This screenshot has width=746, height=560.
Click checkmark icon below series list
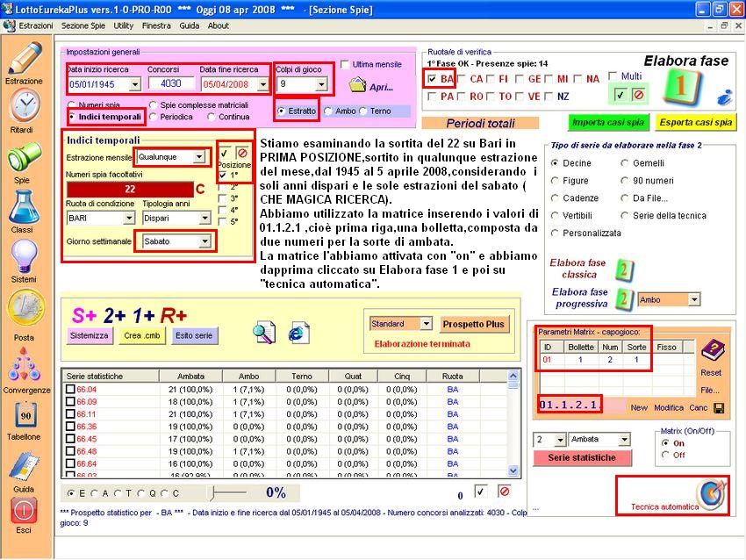[x=481, y=492]
